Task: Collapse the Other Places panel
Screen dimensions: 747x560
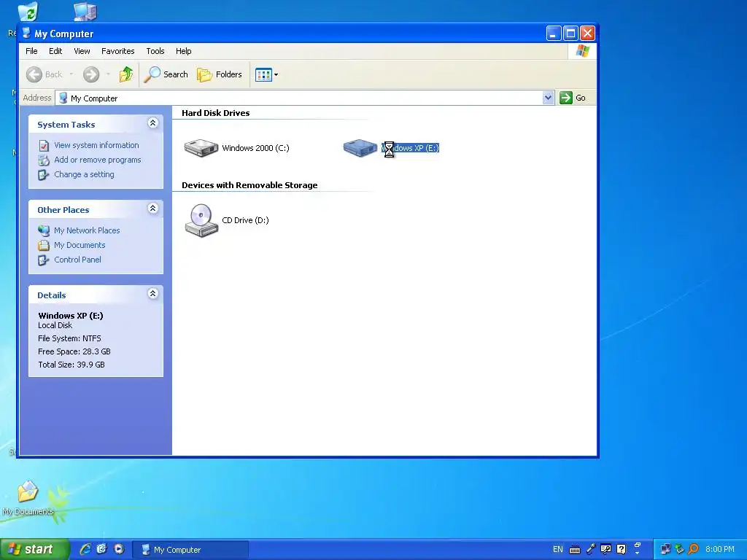Action: 153,209
